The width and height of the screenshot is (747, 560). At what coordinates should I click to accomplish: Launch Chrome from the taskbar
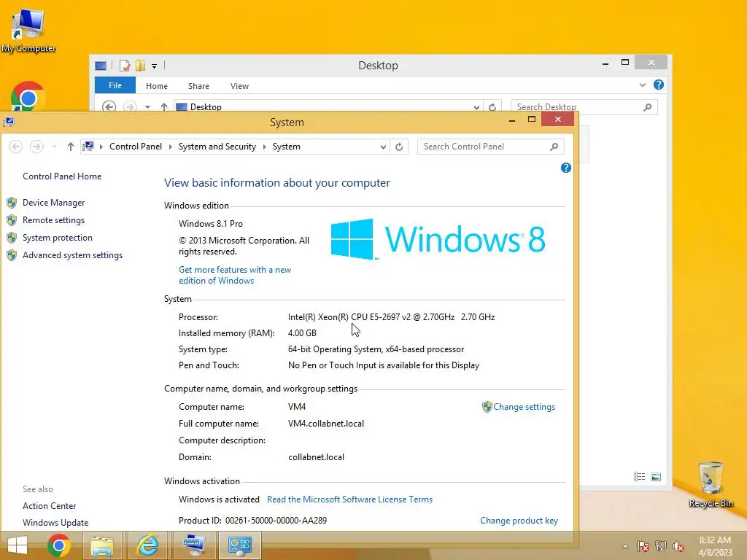(x=59, y=545)
